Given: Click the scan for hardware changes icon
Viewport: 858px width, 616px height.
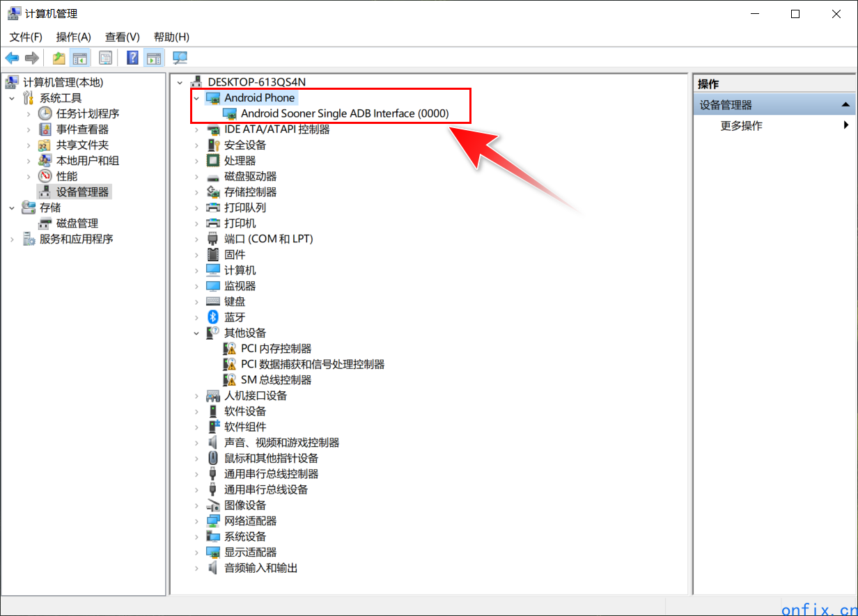Looking at the screenshot, I should click(x=180, y=58).
